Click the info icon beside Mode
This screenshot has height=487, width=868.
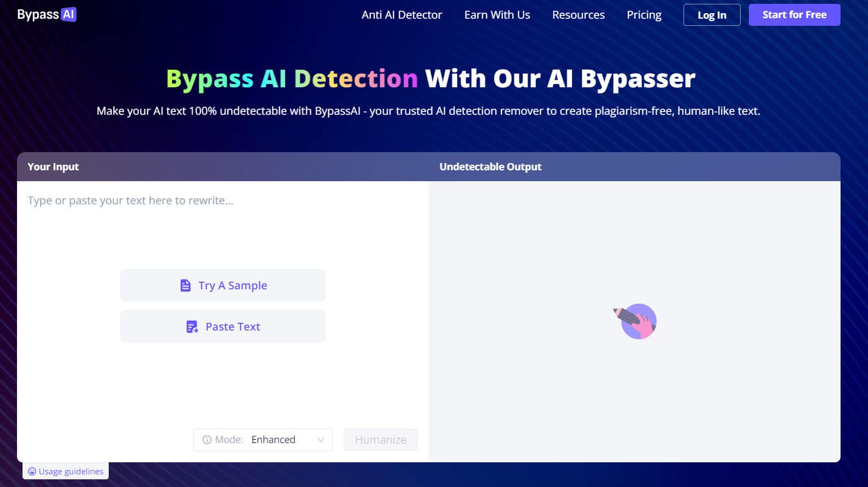pos(207,440)
